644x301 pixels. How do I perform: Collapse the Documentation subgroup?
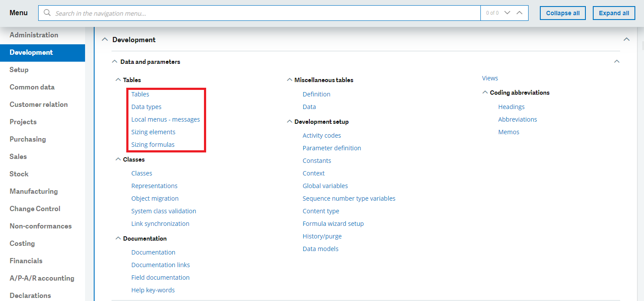click(x=118, y=238)
